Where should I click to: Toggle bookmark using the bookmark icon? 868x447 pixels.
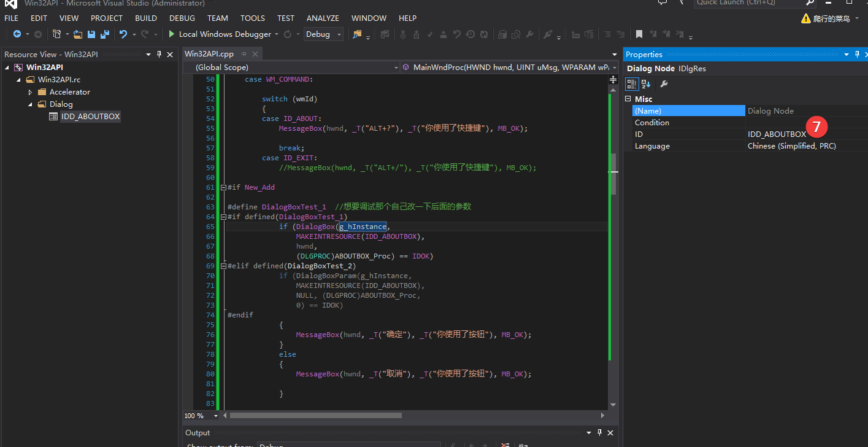tap(639, 34)
